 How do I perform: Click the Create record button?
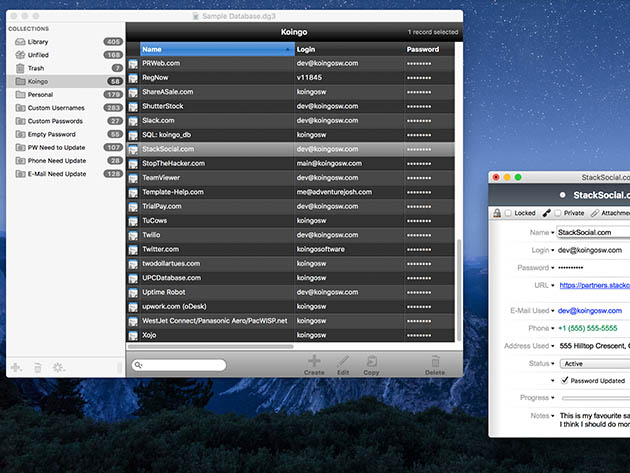pyautogui.click(x=314, y=365)
